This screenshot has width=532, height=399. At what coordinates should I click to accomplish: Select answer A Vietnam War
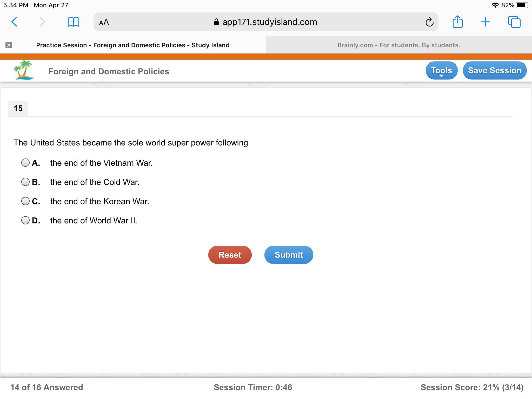coord(25,163)
